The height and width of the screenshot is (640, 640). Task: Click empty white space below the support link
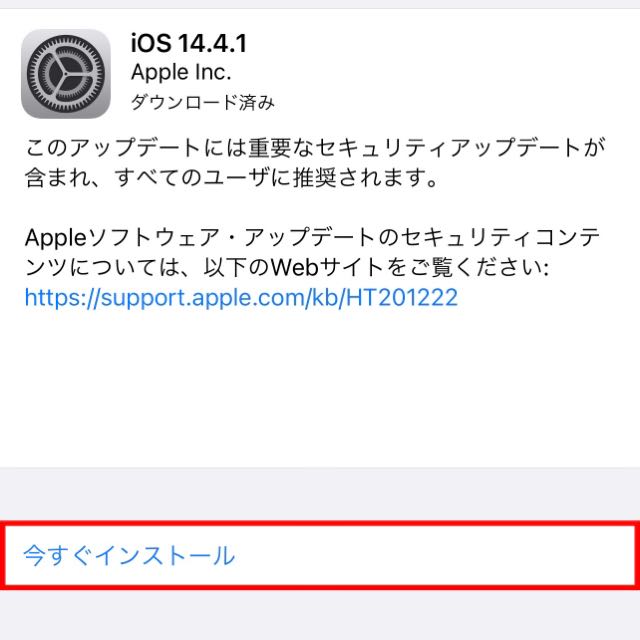click(x=320, y=388)
